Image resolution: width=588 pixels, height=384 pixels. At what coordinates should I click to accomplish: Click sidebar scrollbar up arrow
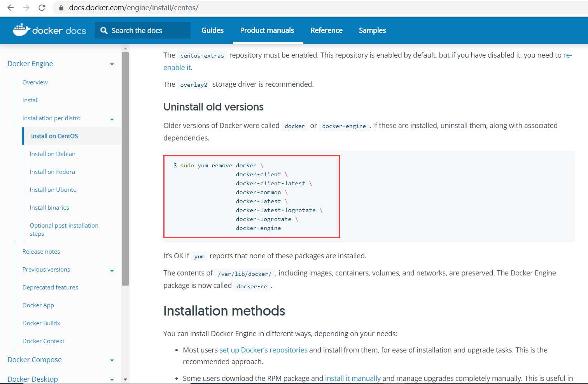point(125,49)
